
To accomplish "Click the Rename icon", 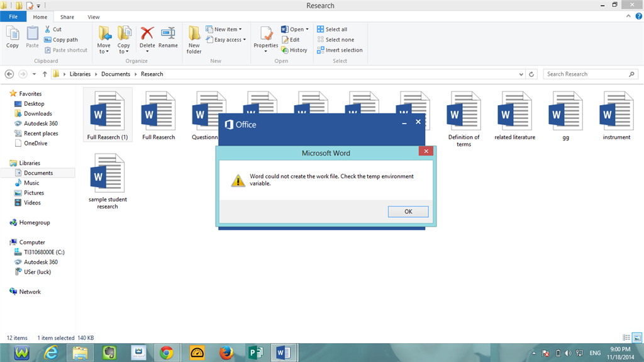I will pos(168,33).
